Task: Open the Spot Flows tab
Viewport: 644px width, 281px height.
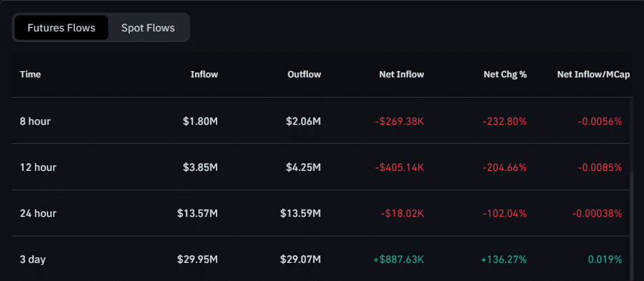Action: (148, 28)
